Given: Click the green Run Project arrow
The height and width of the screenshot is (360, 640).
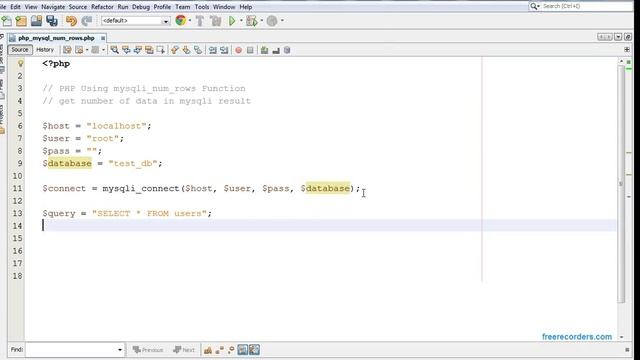Looking at the screenshot, I should click(232, 21).
